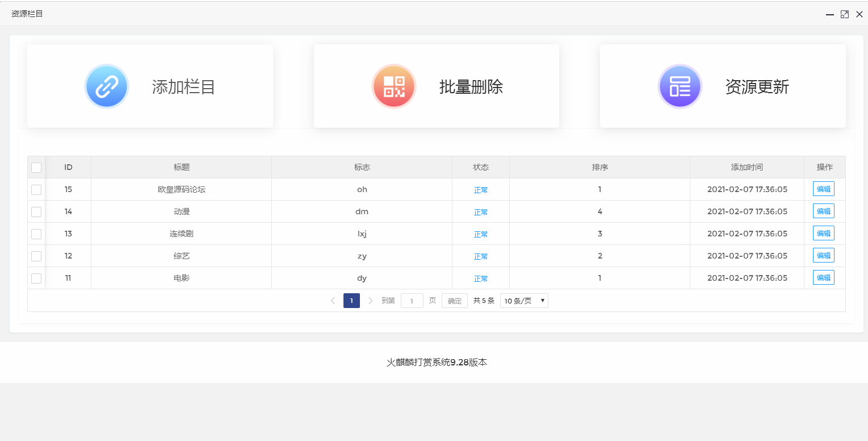Click the QR code icon on 批量删除 card
This screenshot has height=441, width=868.
click(393, 86)
